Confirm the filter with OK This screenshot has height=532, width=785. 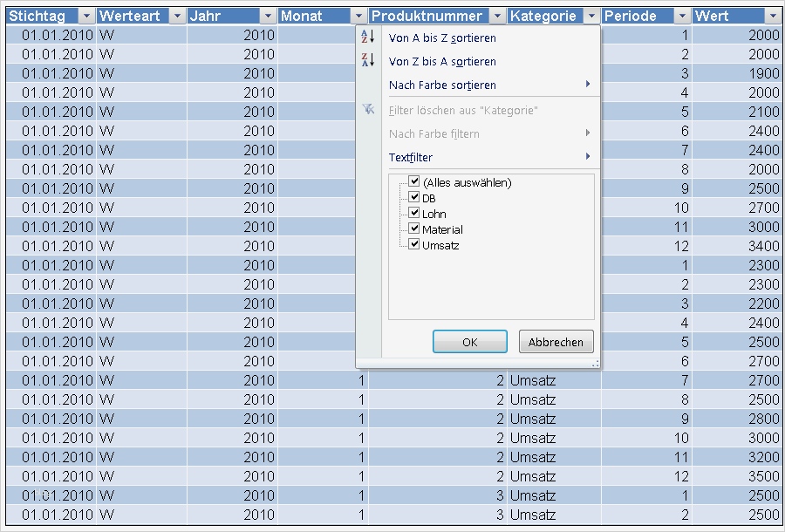(x=469, y=342)
